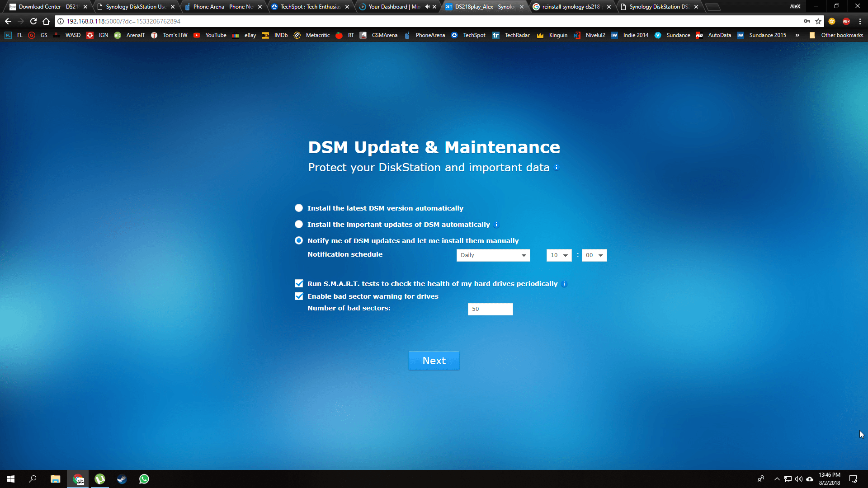Expand the hour dropdown showing 10
Viewport: 868px width, 488px height.
559,255
